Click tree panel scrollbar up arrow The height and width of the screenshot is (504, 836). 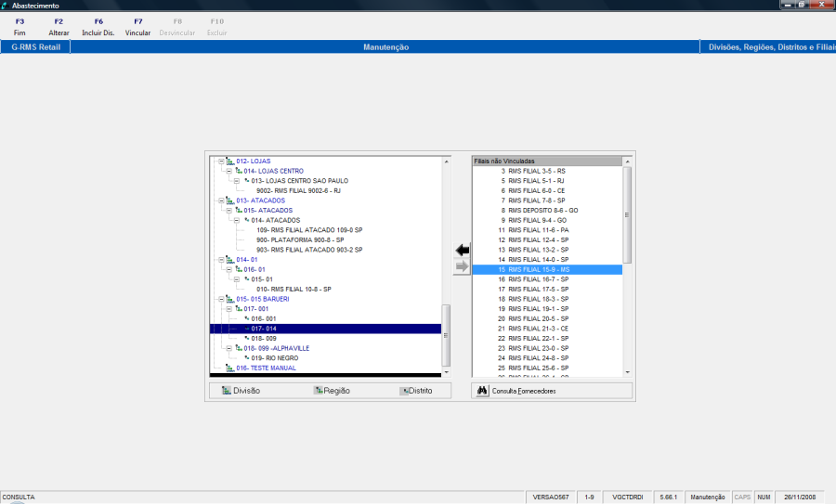pyautogui.click(x=446, y=161)
